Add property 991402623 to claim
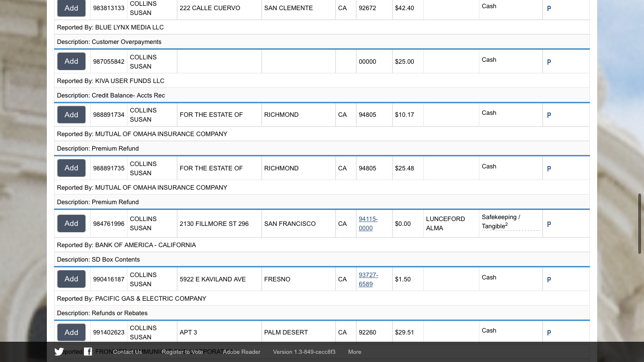644x362 pixels. pos(71,332)
